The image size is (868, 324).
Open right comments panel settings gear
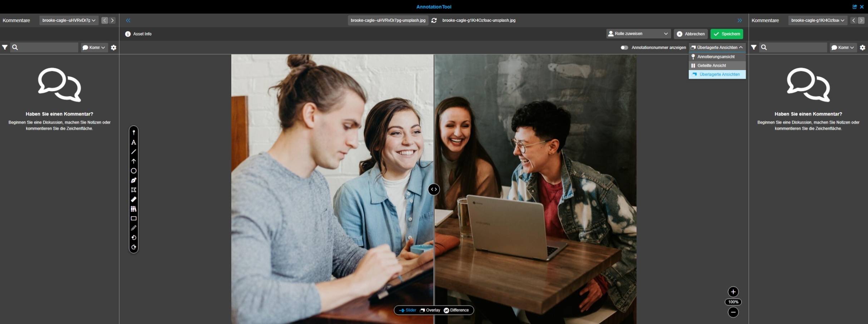tap(863, 48)
